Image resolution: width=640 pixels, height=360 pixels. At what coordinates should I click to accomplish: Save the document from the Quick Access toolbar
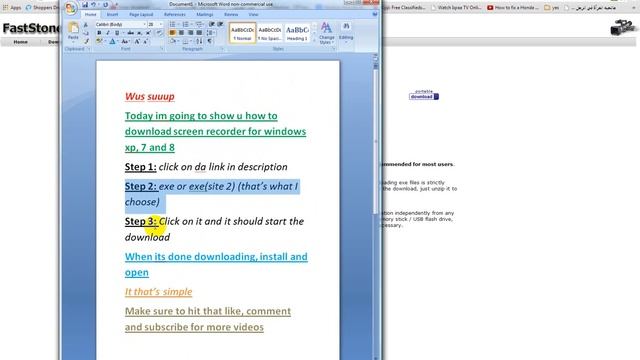85,5
